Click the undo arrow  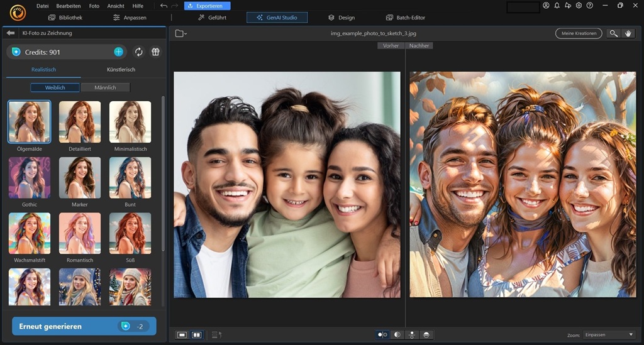[x=164, y=6]
